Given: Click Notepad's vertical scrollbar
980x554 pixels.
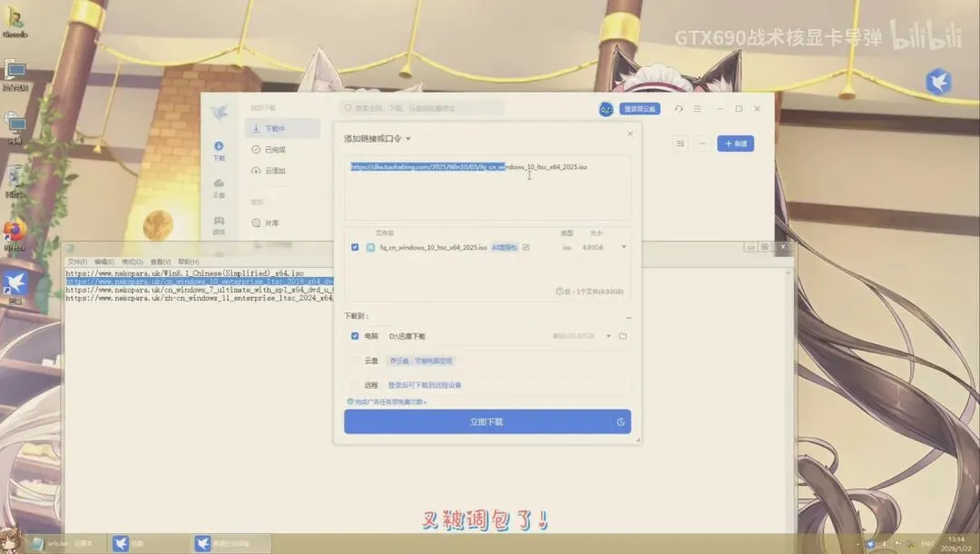Looking at the screenshot, I should [789, 401].
